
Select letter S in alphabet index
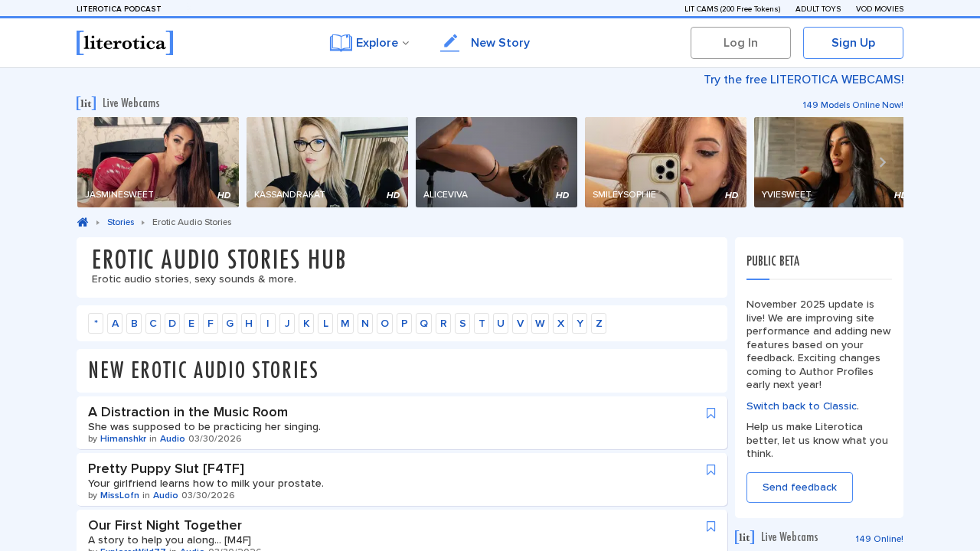tap(462, 323)
